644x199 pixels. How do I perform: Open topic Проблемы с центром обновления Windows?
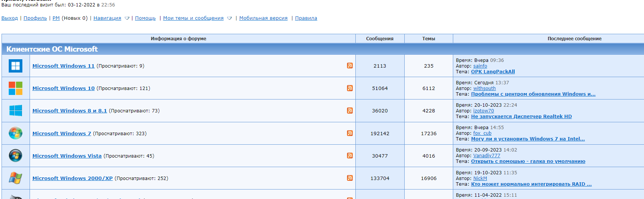click(533, 94)
